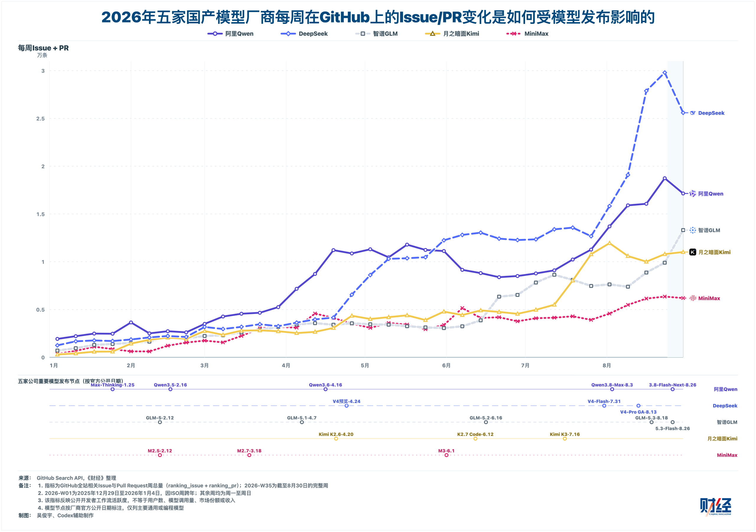Select the 阿里Qwen text in the top legend
The height and width of the screenshot is (532, 756).
[x=239, y=34]
